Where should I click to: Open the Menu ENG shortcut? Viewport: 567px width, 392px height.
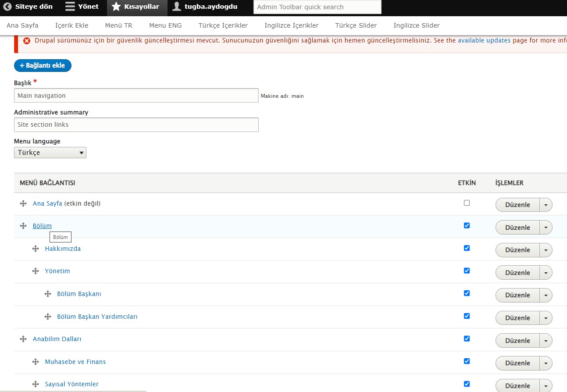[165, 25]
